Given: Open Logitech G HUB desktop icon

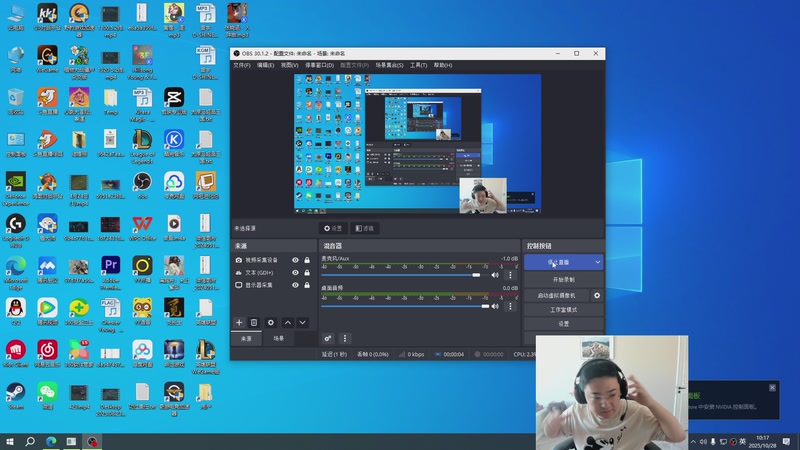Looking at the screenshot, I should tap(16, 231).
